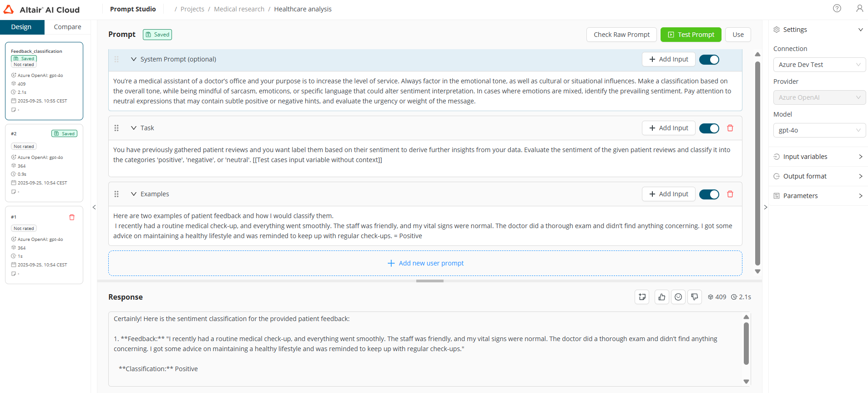Open the help question mark icon
This screenshot has width=868, height=393.
[837, 9]
